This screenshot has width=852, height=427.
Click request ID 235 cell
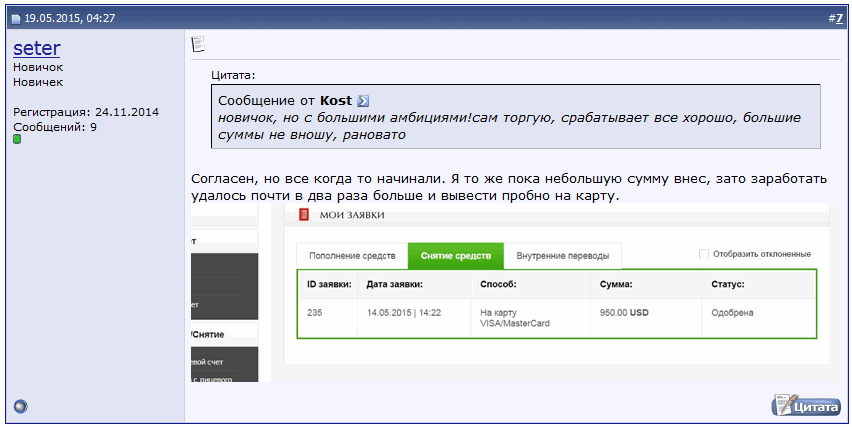click(328, 318)
